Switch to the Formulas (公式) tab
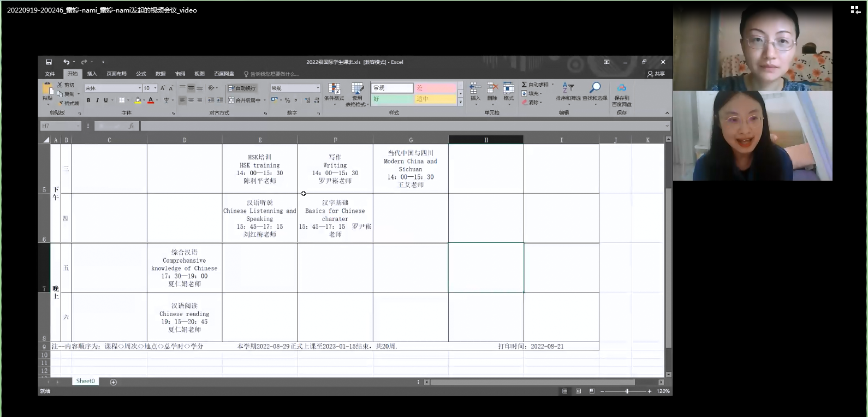868x417 pixels. (x=141, y=74)
